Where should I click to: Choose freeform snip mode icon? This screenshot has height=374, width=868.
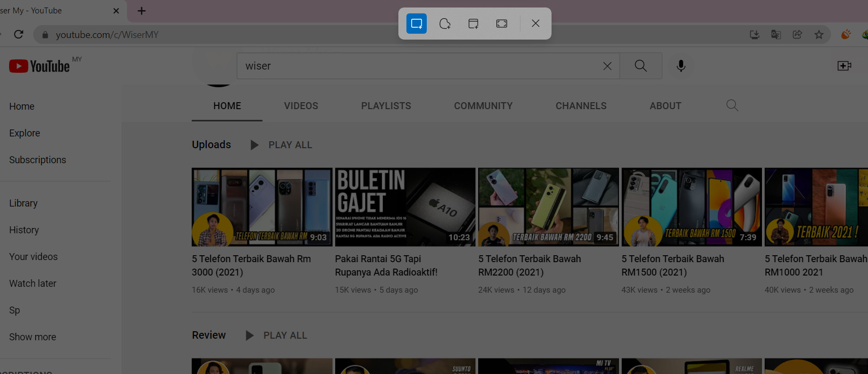point(444,24)
